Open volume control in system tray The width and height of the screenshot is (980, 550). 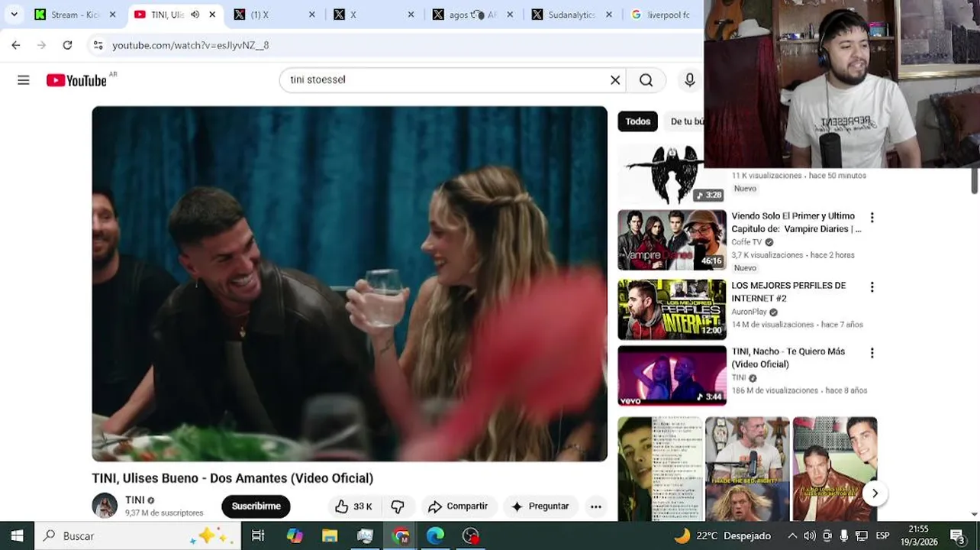pyautogui.click(x=810, y=535)
